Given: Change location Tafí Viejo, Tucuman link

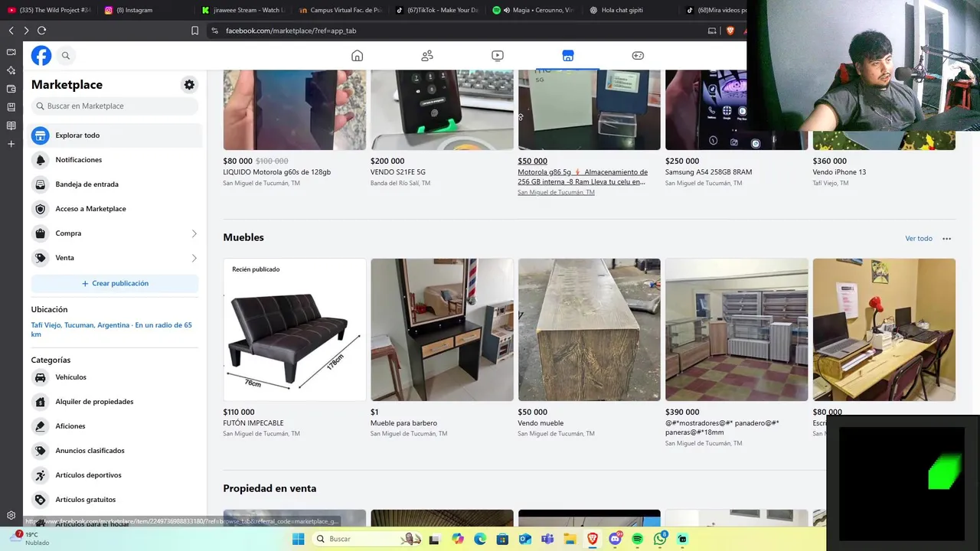Looking at the screenshot, I should pyautogui.click(x=111, y=330).
